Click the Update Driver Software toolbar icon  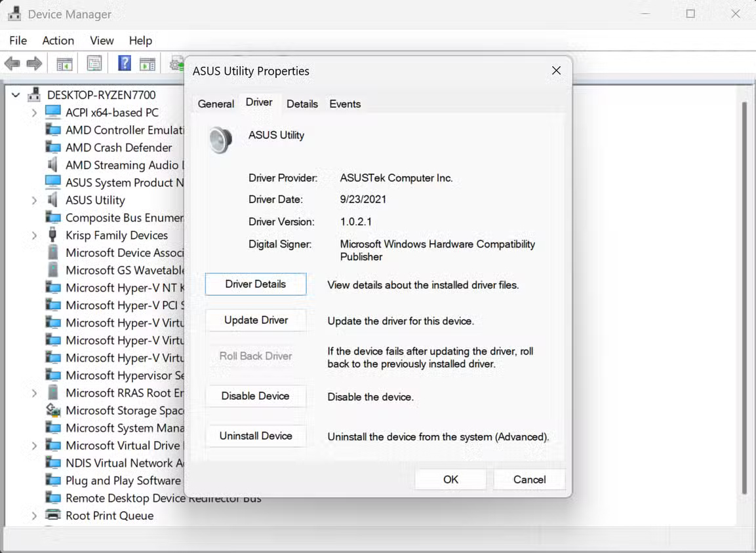176,63
